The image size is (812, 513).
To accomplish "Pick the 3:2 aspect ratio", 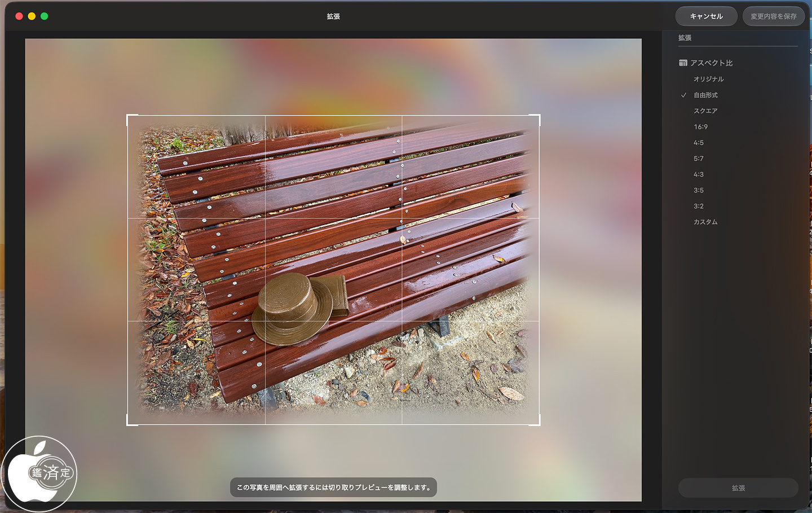I will [x=699, y=206].
